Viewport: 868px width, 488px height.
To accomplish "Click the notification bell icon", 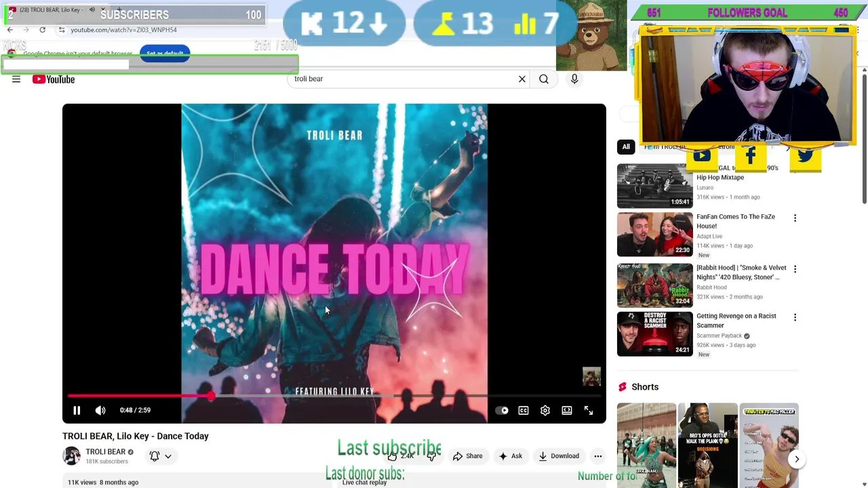I will pos(155,456).
